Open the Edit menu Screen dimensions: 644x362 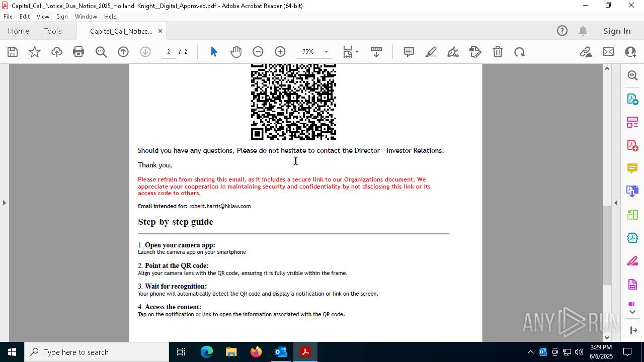25,17
